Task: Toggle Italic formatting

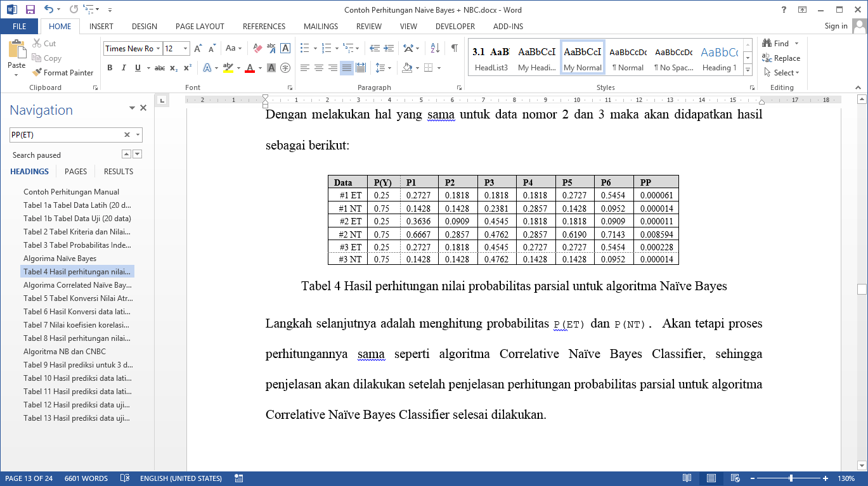Action: point(124,68)
